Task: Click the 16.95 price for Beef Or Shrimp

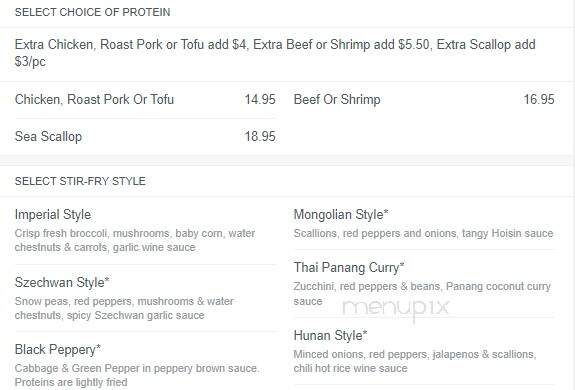Action: pyautogui.click(x=539, y=99)
